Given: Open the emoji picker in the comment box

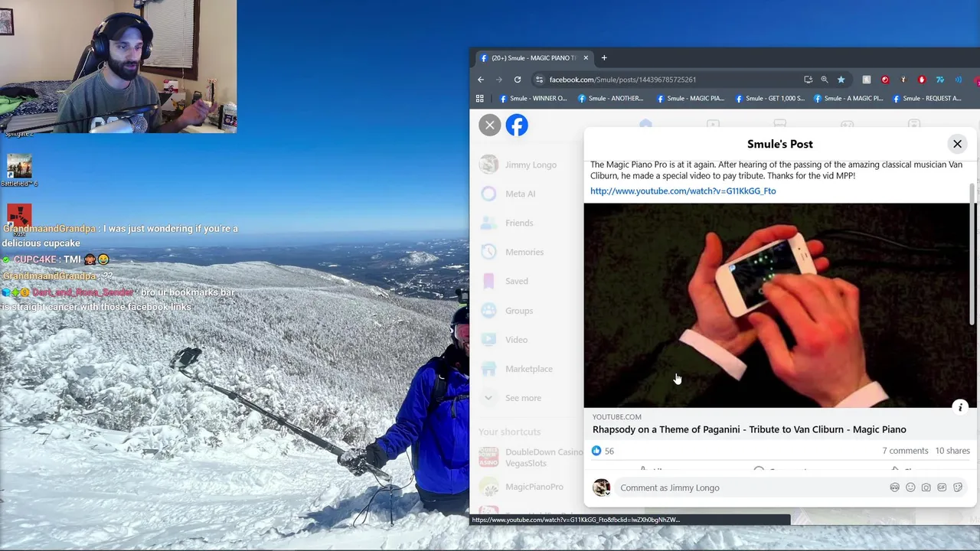Looking at the screenshot, I should (910, 487).
